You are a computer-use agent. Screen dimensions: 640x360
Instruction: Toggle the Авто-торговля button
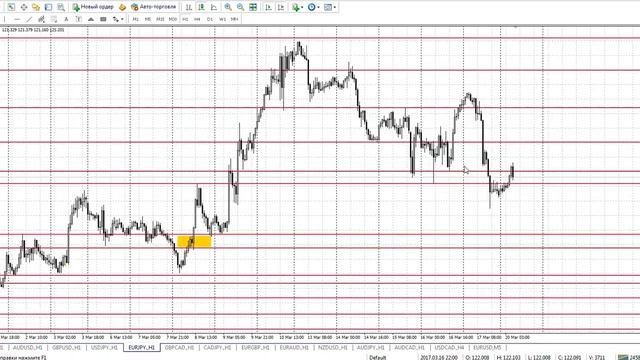(x=153, y=7)
